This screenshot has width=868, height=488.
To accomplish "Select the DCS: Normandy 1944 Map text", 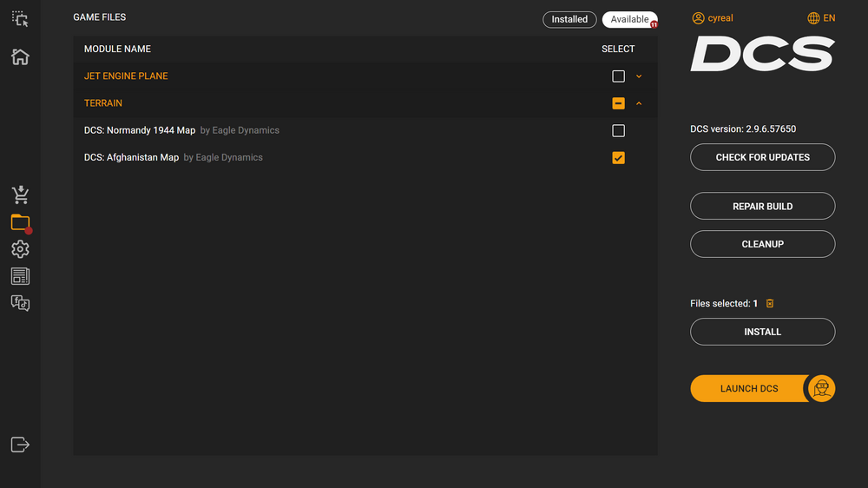I will [x=140, y=130].
